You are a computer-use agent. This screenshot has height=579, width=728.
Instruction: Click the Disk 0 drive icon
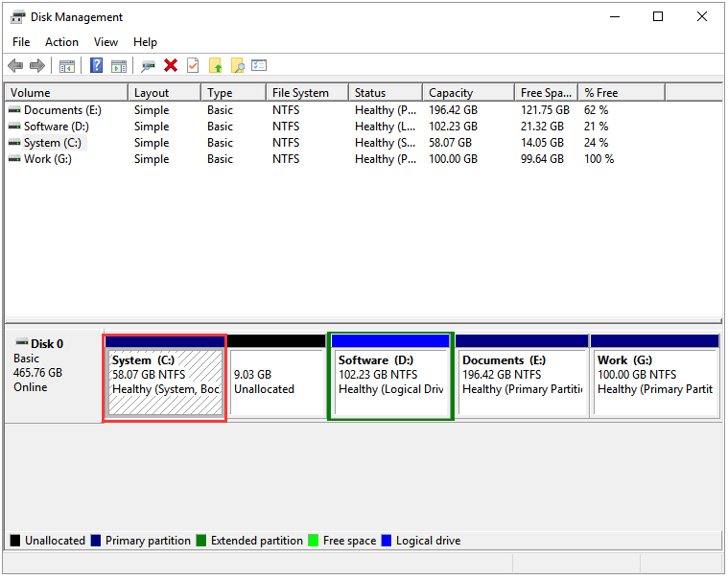[22, 343]
